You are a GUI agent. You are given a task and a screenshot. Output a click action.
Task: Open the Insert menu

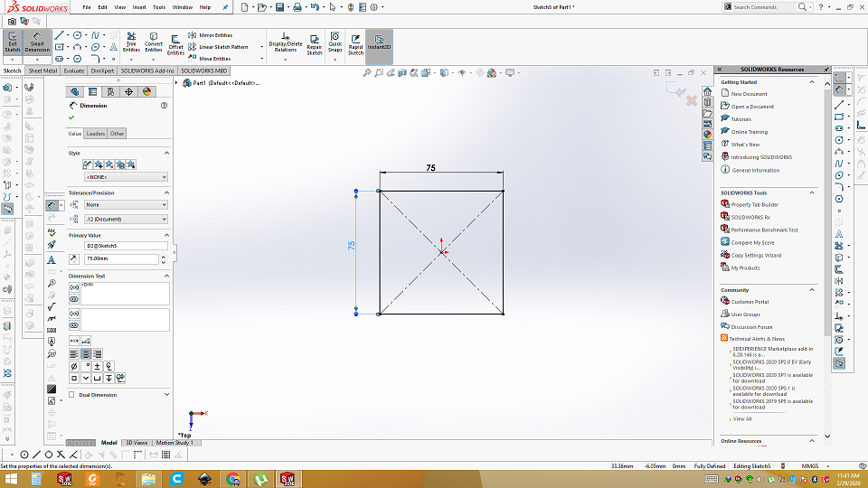[139, 7]
